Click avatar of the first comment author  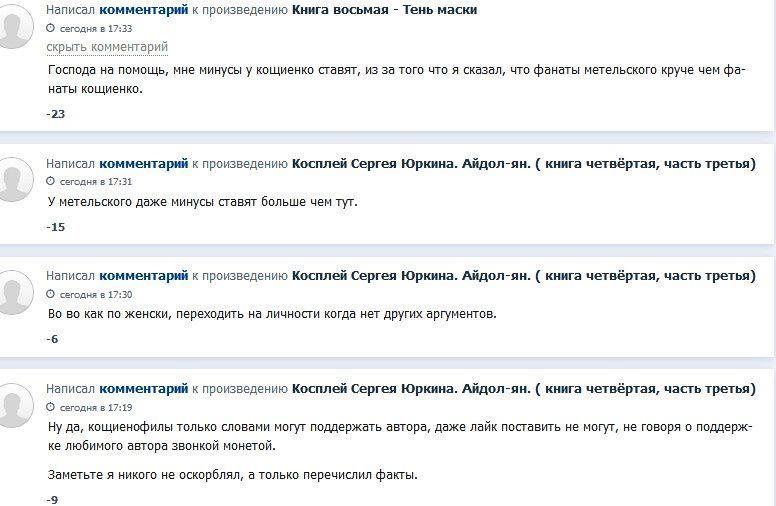pyautogui.click(x=16, y=24)
